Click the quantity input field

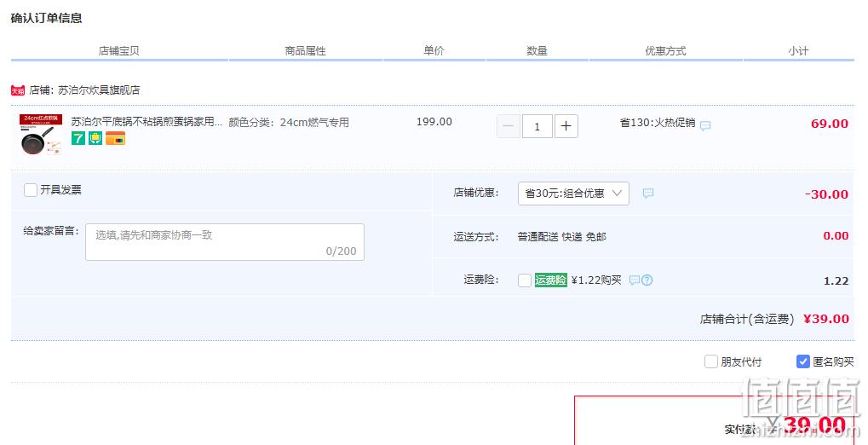537,126
